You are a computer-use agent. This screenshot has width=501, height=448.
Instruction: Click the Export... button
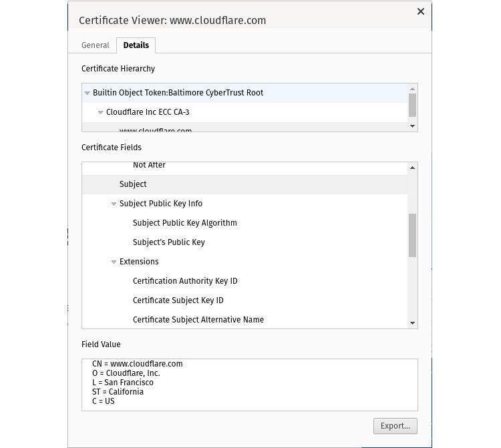(395, 426)
